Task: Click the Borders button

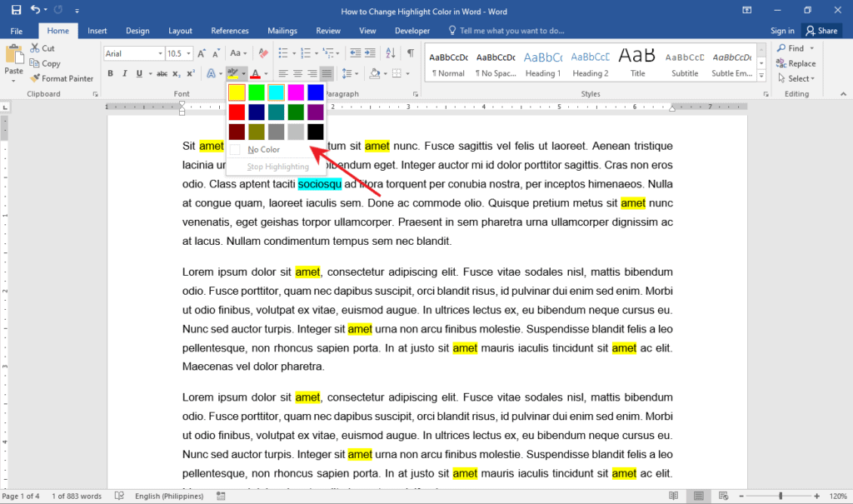Action: coord(397,73)
